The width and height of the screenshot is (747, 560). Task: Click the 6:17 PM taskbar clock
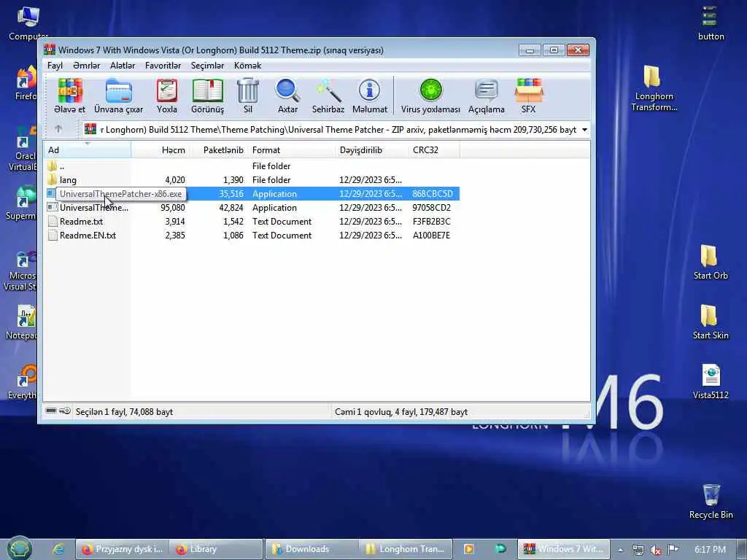coord(710,550)
